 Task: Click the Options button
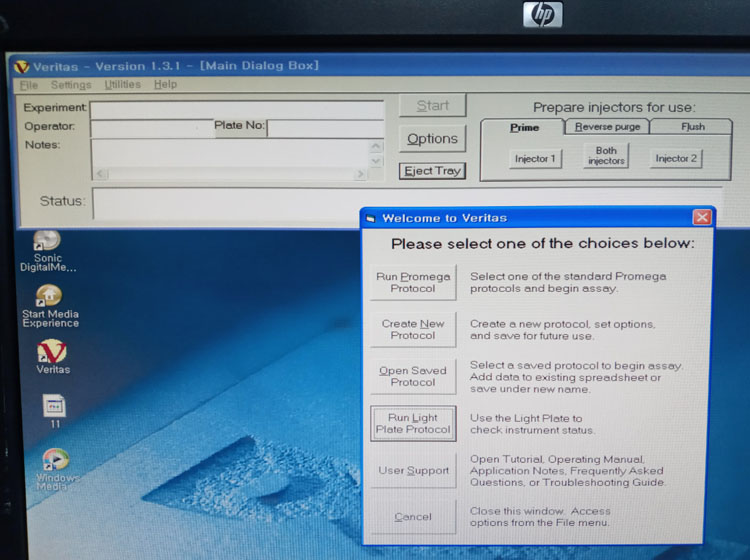point(432,139)
